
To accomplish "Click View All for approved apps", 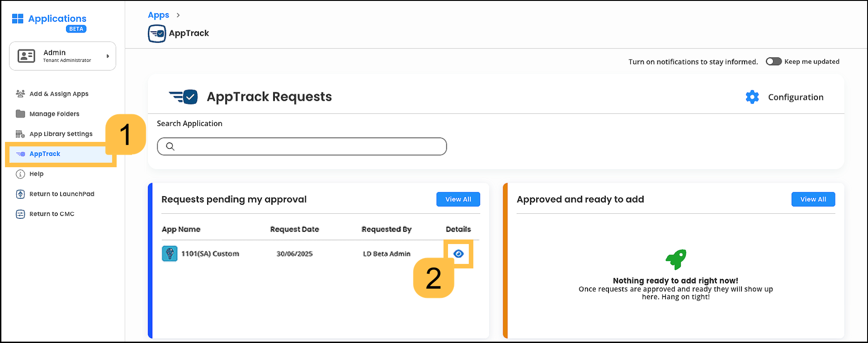I will click(x=813, y=199).
